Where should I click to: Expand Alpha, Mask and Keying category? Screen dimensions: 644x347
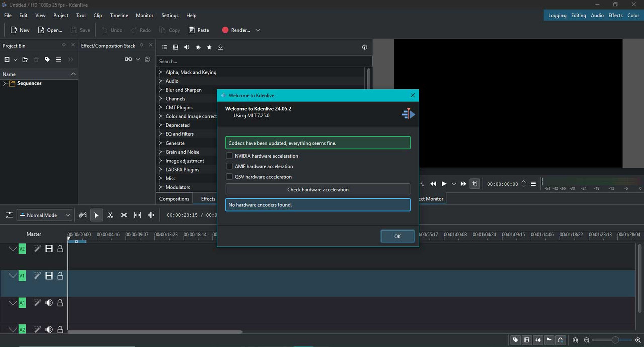[160, 72]
